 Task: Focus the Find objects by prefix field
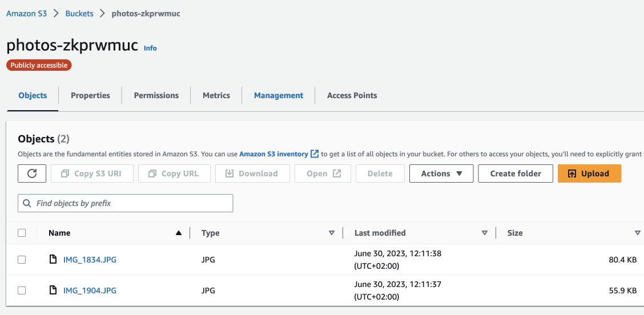point(131,203)
